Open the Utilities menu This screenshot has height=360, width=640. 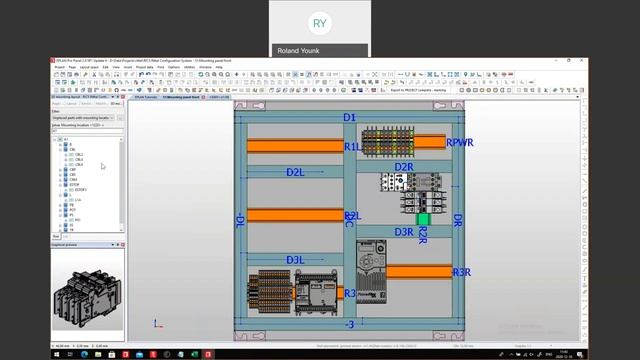click(x=189, y=67)
